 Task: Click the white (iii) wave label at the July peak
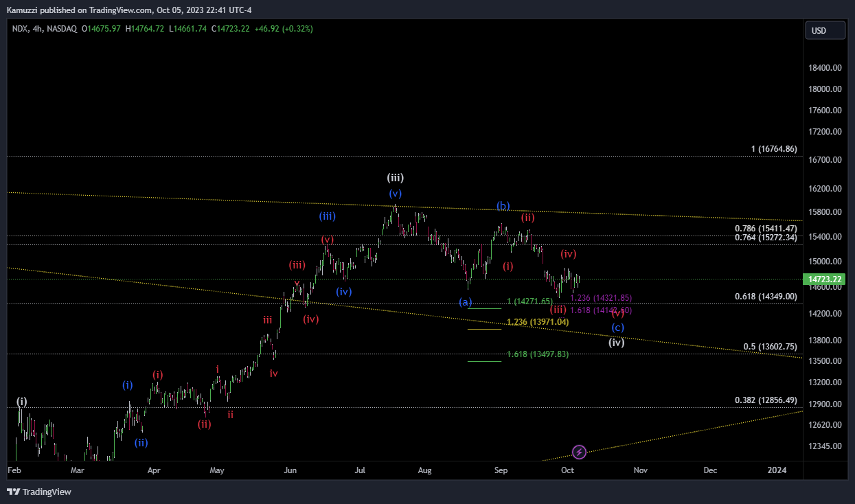pos(396,178)
